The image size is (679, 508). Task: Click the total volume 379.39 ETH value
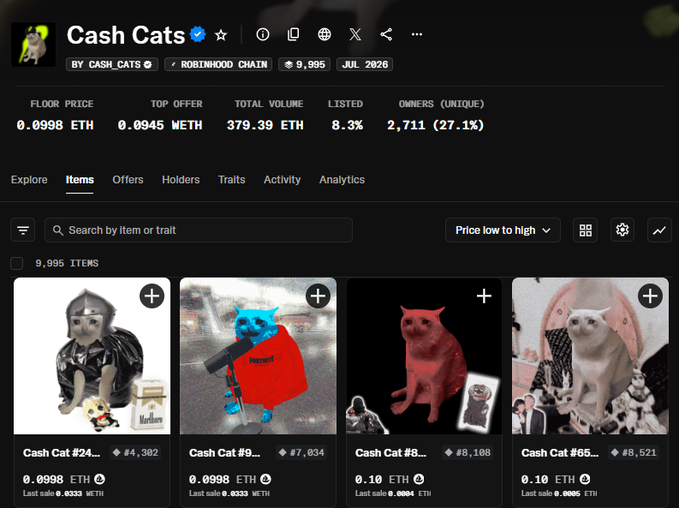point(265,125)
